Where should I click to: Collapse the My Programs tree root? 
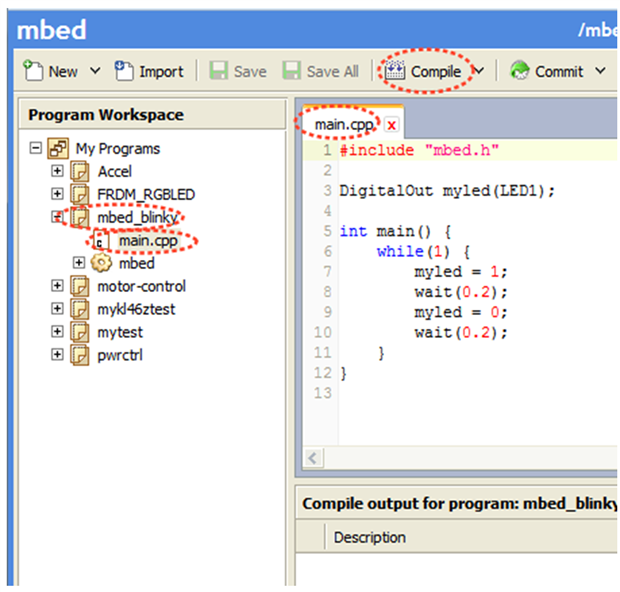(36, 148)
